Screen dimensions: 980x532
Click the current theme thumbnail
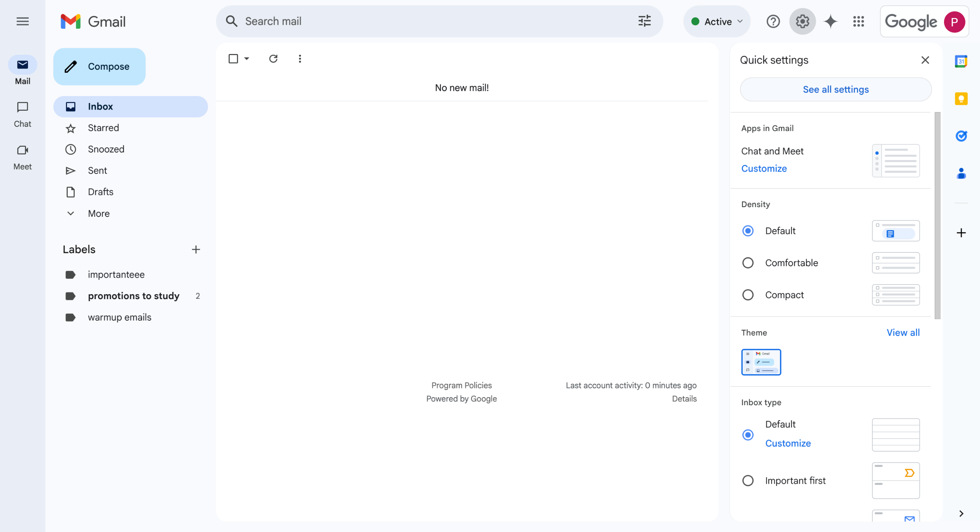(761, 362)
